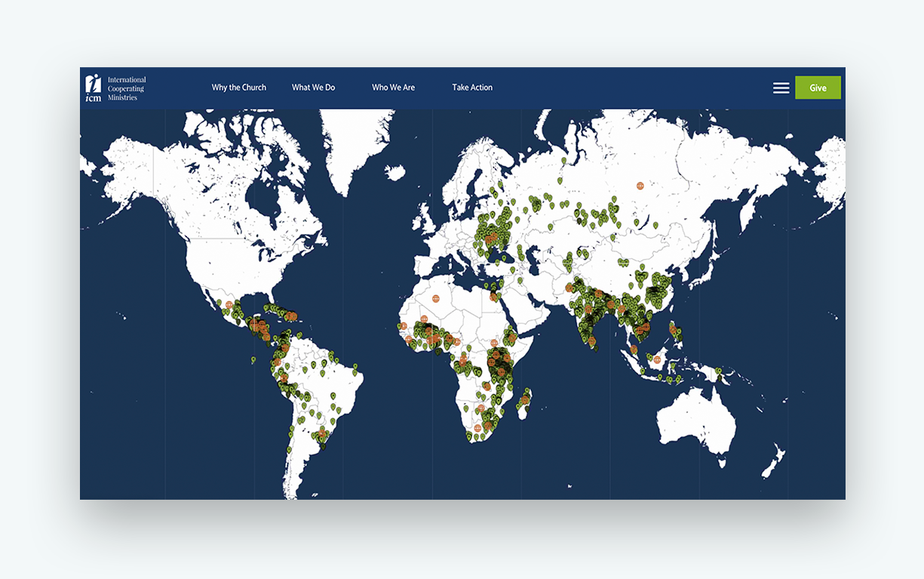Open the Why the Church menu
The image size is (924, 579).
pos(238,88)
